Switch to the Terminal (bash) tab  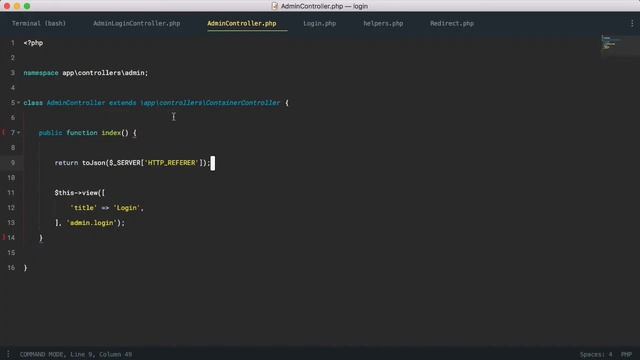click(x=38, y=24)
